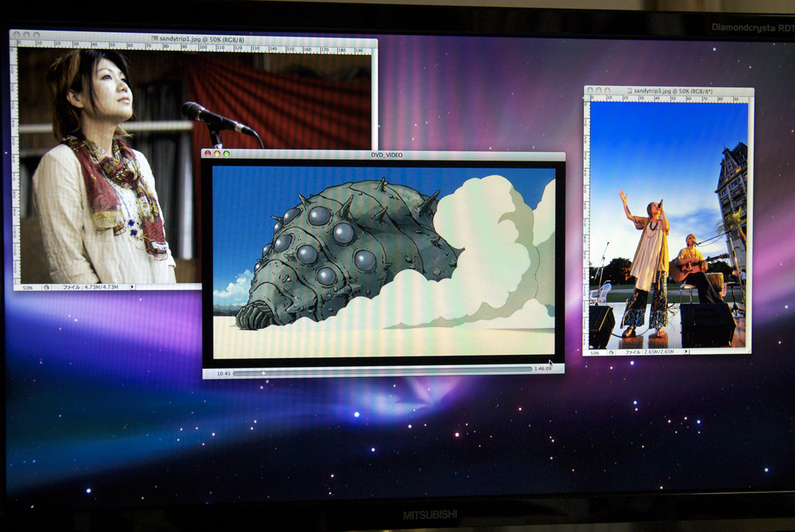Click the file size readout 4.73M/4.73M
The height and width of the screenshot is (532, 795).
tap(91, 287)
